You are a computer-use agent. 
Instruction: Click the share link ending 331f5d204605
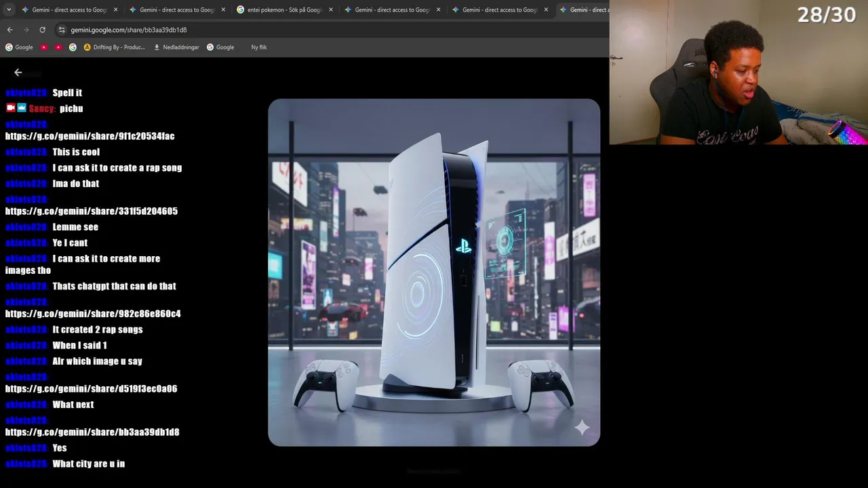pyautogui.click(x=91, y=211)
